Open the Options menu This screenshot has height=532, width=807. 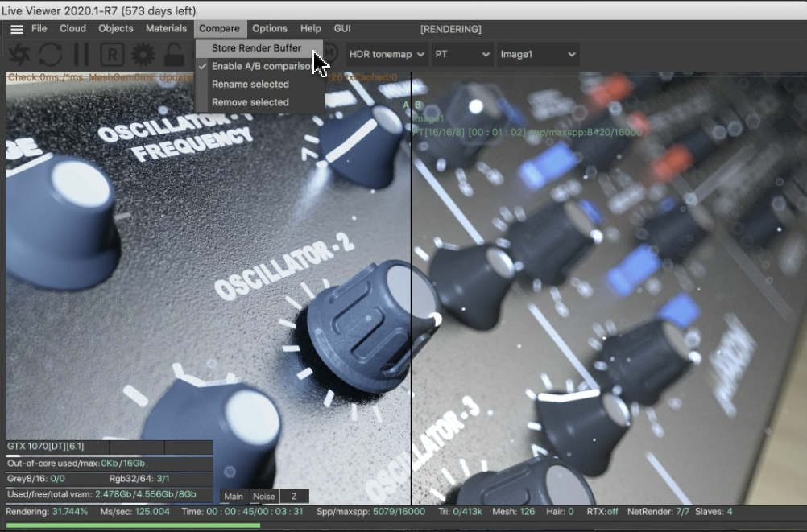coord(270,29)
